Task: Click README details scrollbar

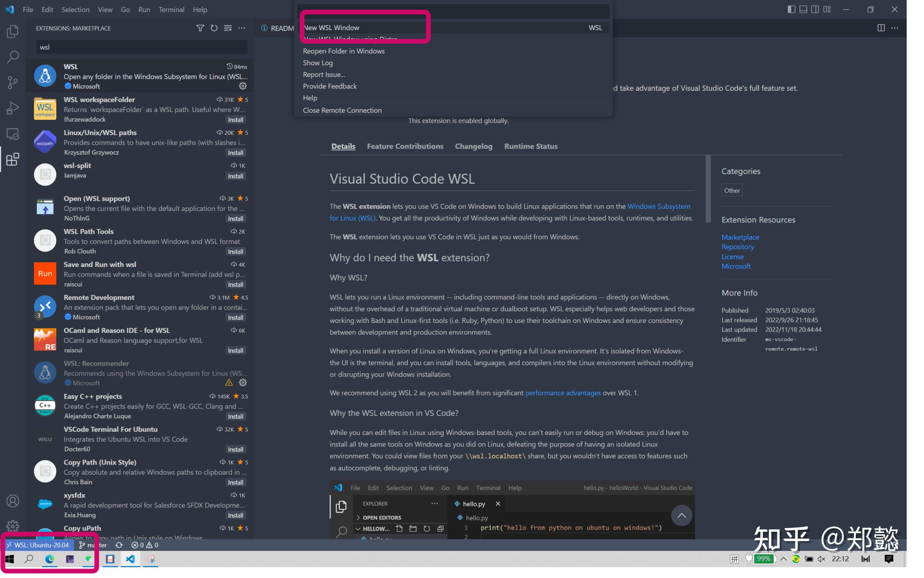Action: [x=707, y=189]
